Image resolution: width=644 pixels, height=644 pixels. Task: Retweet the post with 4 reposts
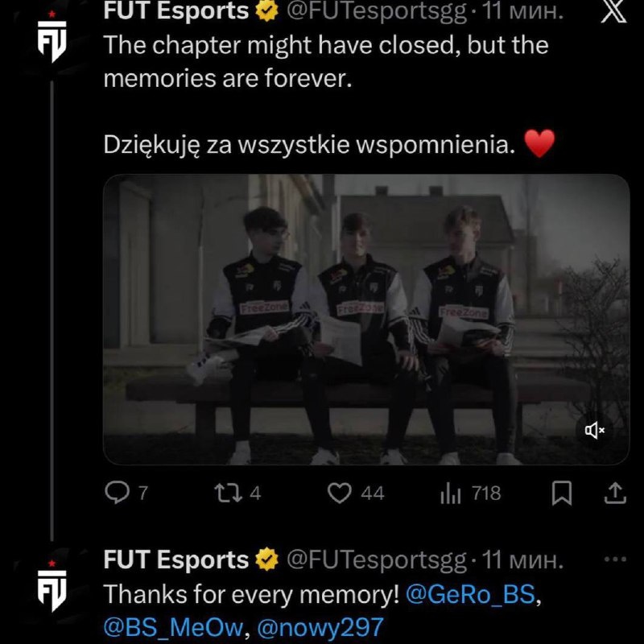[x=237, y=493]
